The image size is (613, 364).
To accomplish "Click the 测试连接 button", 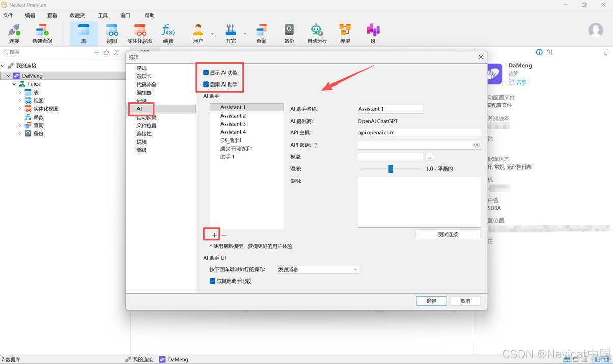I will coord(448,234).
